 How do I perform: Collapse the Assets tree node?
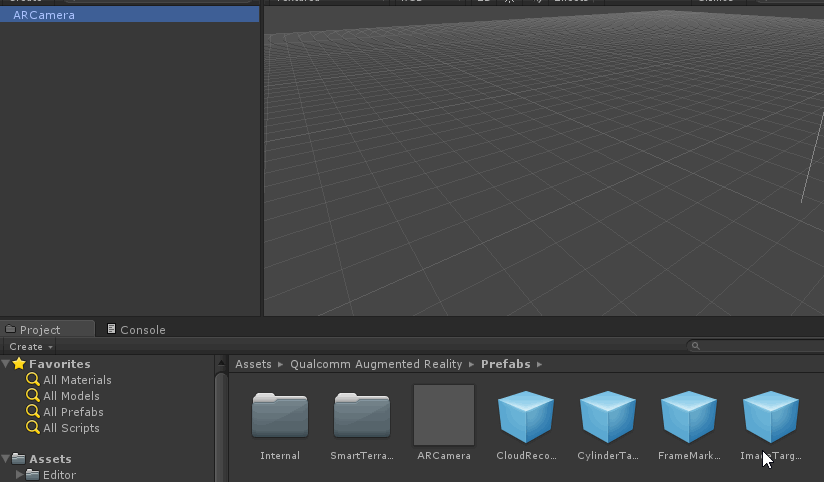(6, 458)
